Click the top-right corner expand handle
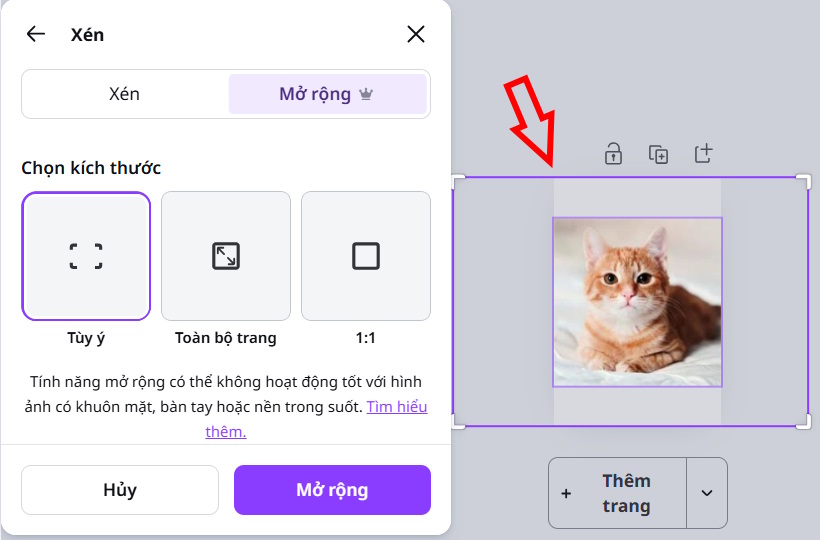The image size is (820, 540). click(803, 181)
